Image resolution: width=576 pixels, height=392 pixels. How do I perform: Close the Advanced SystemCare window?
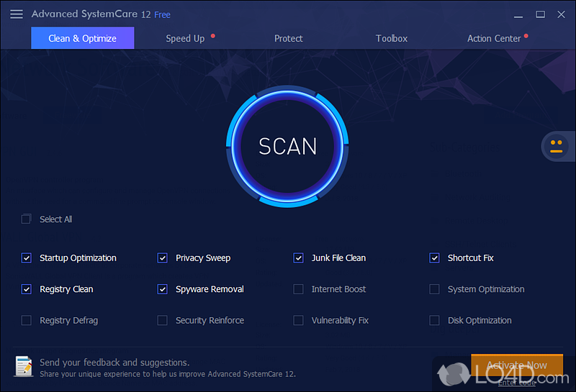561,14
